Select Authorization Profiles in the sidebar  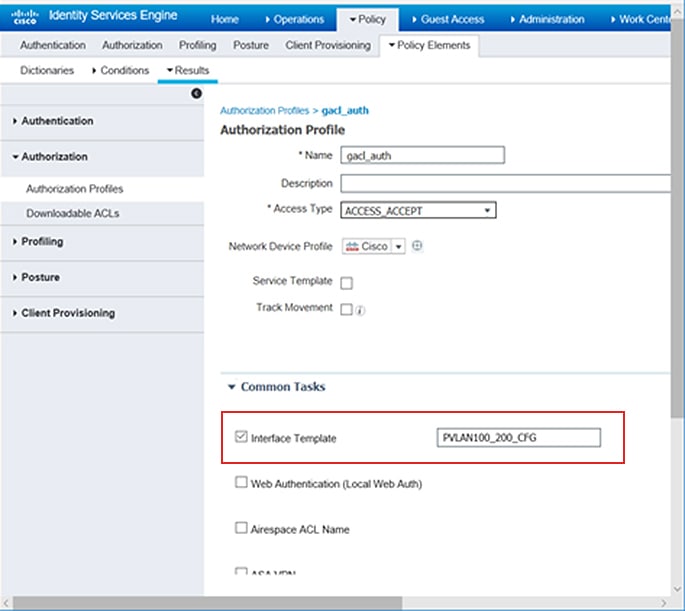click(x=75, y=189)
